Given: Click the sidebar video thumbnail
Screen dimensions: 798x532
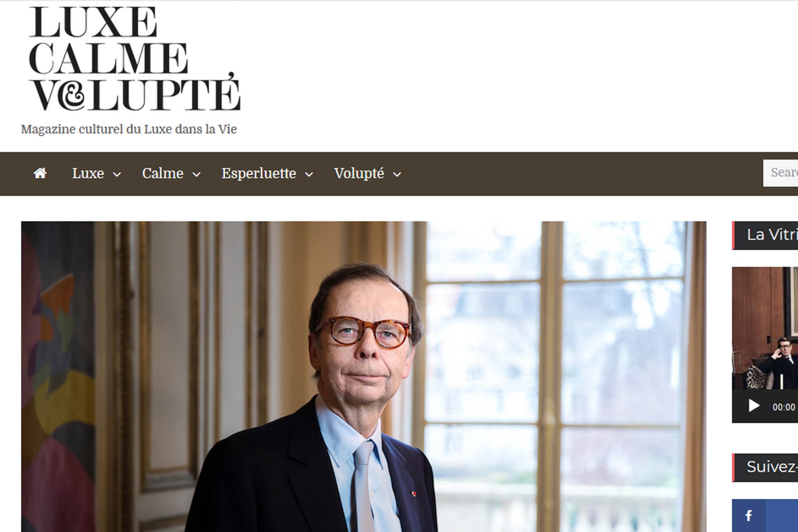Looking at the screenshot, I should (x=765, y=328).
